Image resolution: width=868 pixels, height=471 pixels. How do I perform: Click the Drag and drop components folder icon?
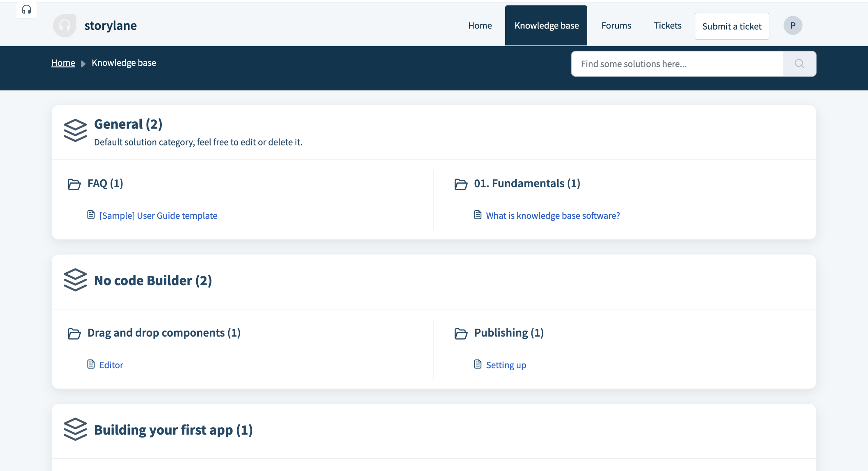pos(74,334)
